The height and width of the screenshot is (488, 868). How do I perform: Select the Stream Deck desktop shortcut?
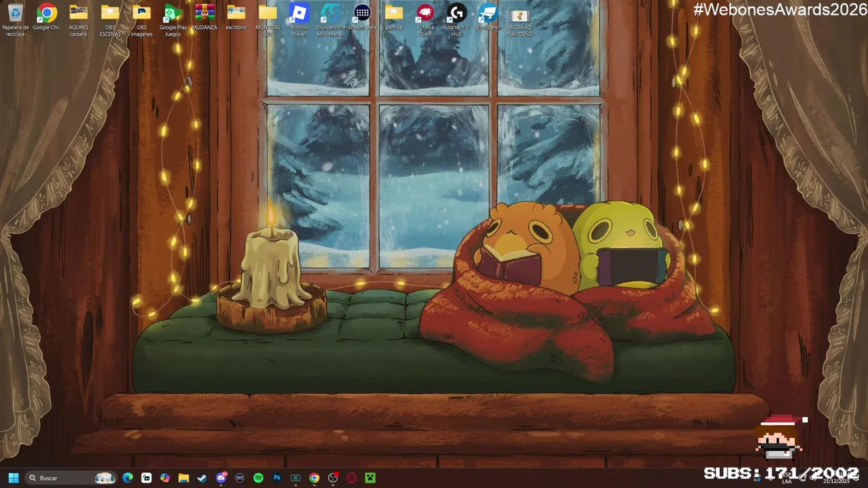click(x=362, y=18)
